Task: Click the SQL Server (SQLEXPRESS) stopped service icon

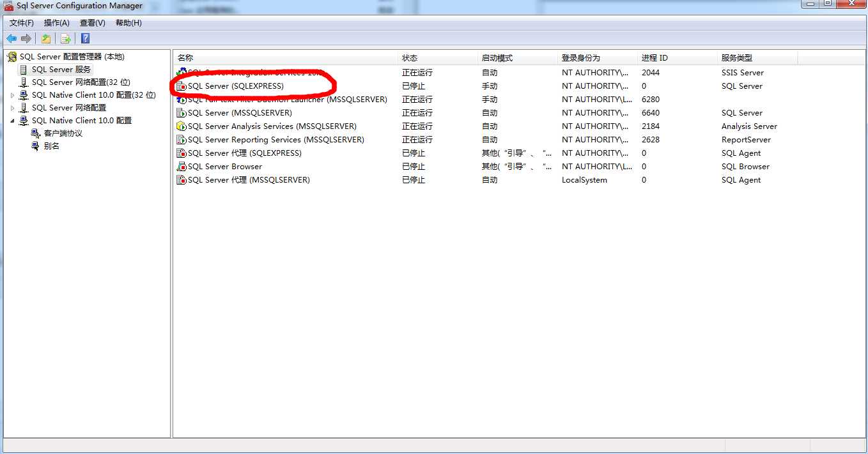Action: coord(182,86)
